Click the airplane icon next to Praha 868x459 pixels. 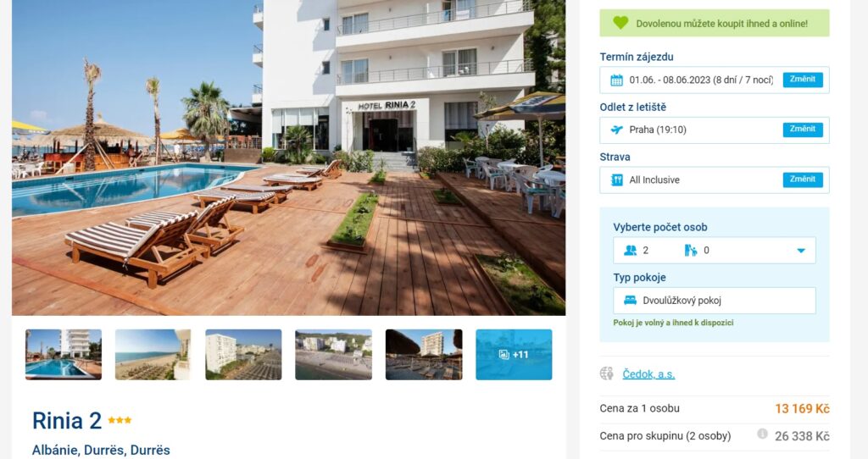[616, 130]
